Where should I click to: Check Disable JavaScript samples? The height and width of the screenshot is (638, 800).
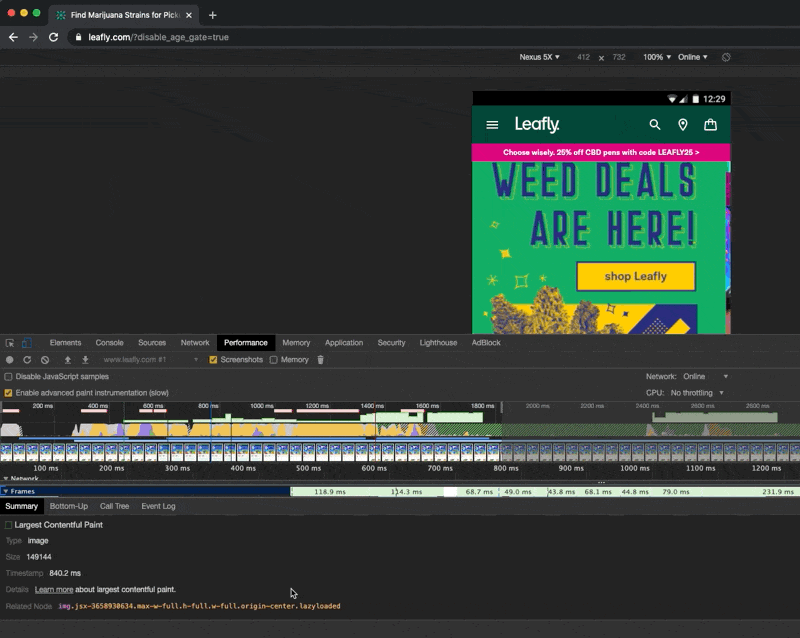click(8, 377)
